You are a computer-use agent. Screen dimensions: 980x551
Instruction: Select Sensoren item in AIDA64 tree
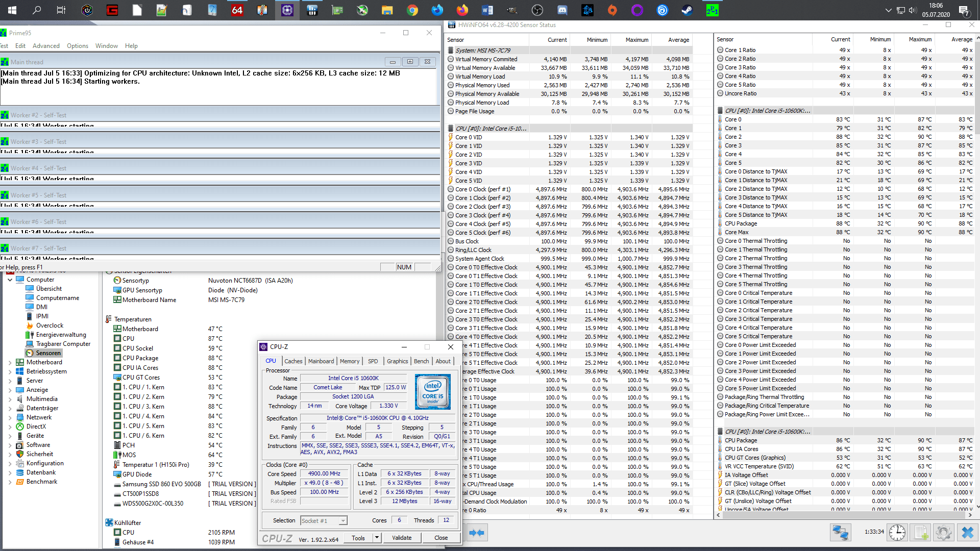48,353
